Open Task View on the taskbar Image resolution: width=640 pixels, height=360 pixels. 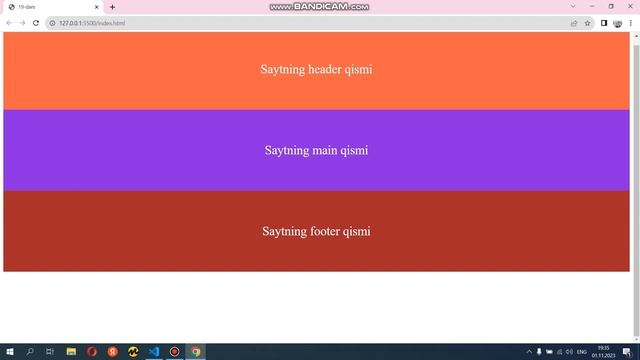pos(50,351)
